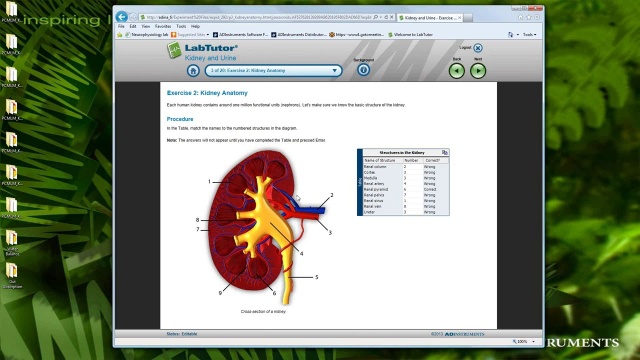Click the refresh icon in address bar
Screen dimensions: 640x360
(x=386, y=17)
